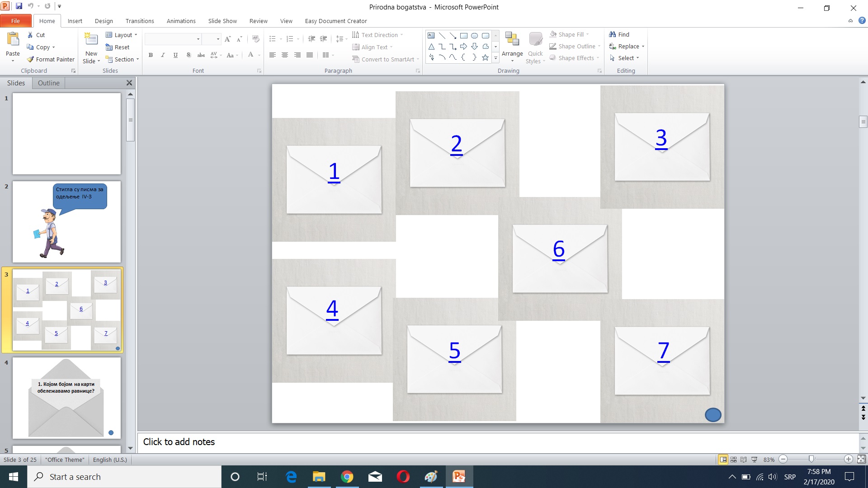Click the zoom slider handle
Image resolution: width=868 pixels, height=488 pixels.
coord(811,459)
